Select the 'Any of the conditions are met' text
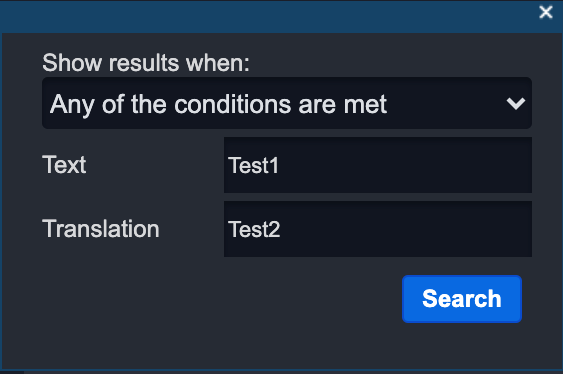 (x=218, y=104)
